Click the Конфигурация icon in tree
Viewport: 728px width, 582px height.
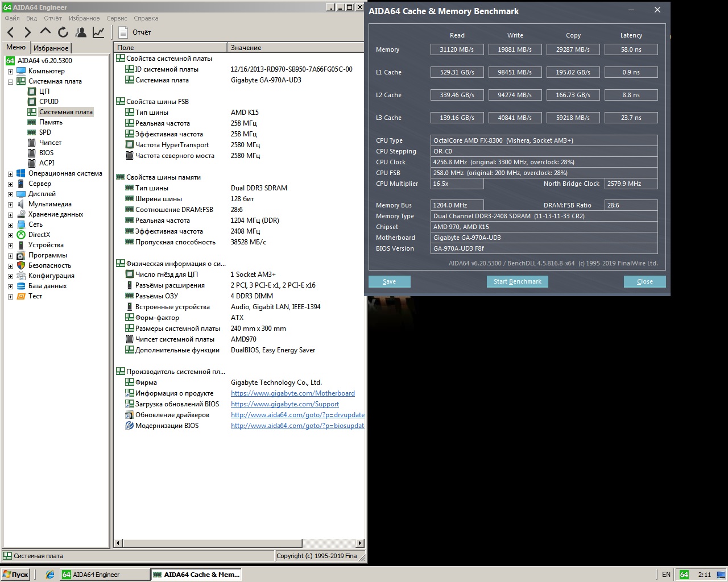21,276
